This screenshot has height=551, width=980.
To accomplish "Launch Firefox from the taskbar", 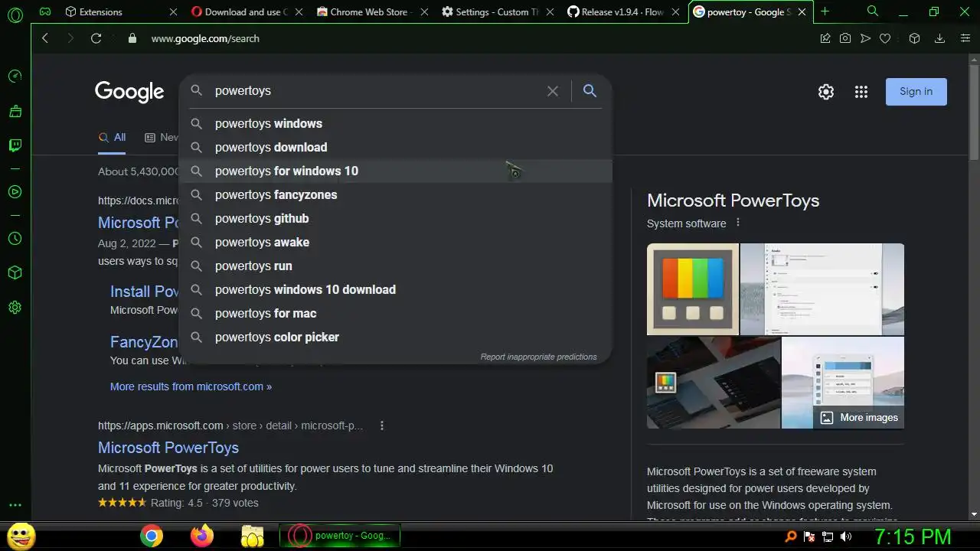I will (x=202, y=536).
